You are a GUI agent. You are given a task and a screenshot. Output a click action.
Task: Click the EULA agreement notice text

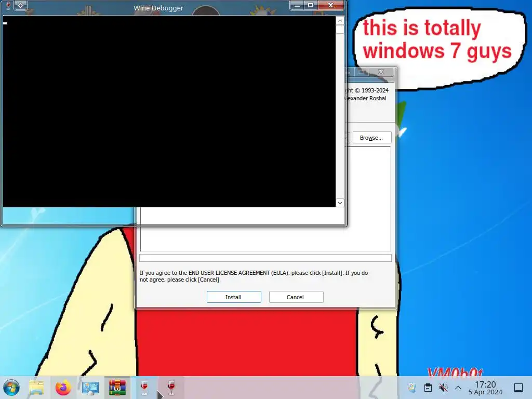[254, 276]
